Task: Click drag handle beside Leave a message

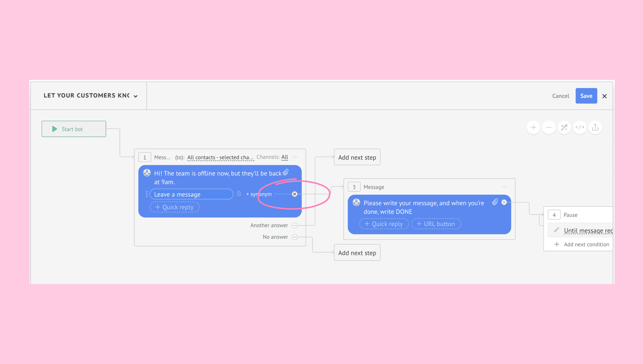Action: pos(147,194)
